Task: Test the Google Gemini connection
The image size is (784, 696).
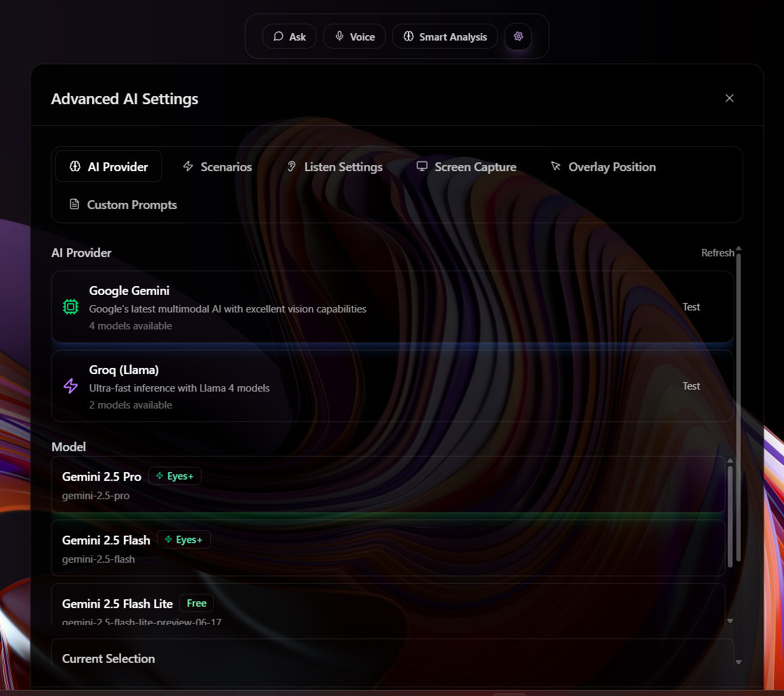Action: pos(691,306)
